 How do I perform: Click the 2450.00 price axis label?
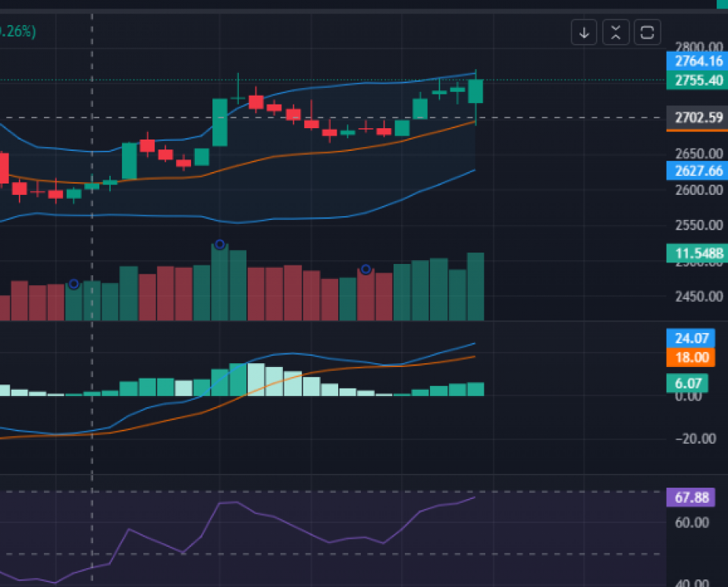coord(698,297)
